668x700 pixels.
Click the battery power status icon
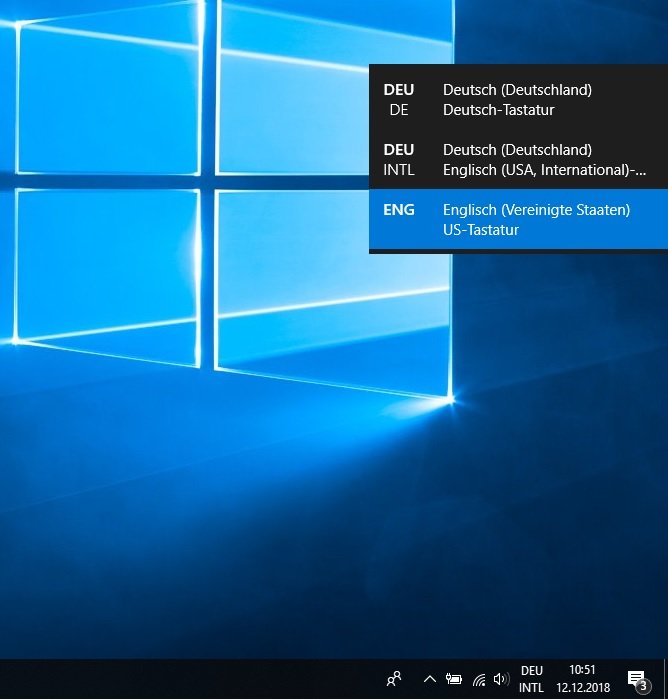click(453, 680)
